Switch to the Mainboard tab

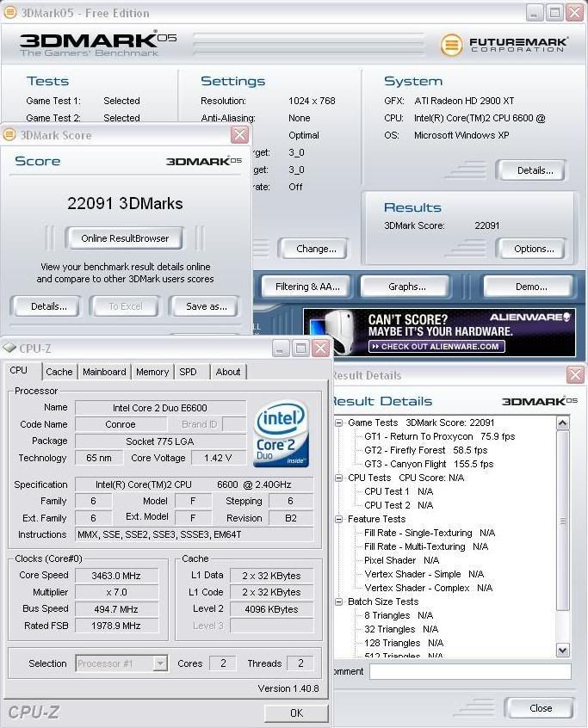tap(104, 372)
